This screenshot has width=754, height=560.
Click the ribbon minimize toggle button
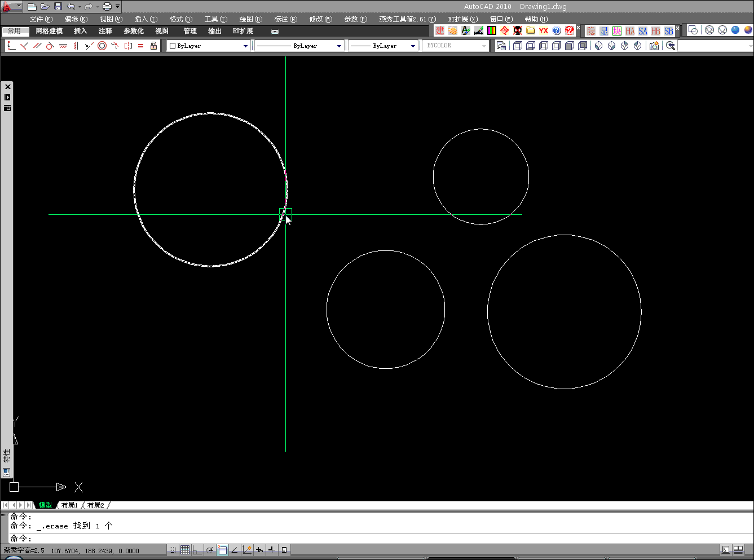(x=275, y=32)
